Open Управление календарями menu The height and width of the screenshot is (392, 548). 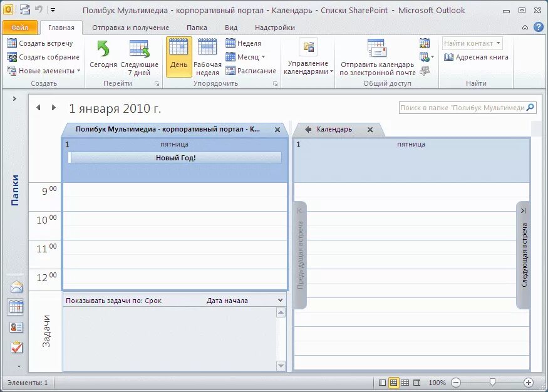(308, 57)
